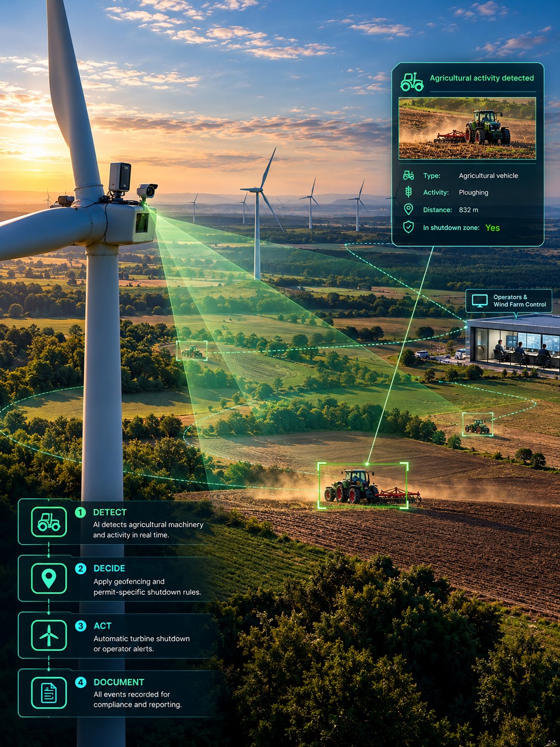Click the 'Type:' field label
The height and width of the screenshot is (747, 560).
click(x=432, y=175)
